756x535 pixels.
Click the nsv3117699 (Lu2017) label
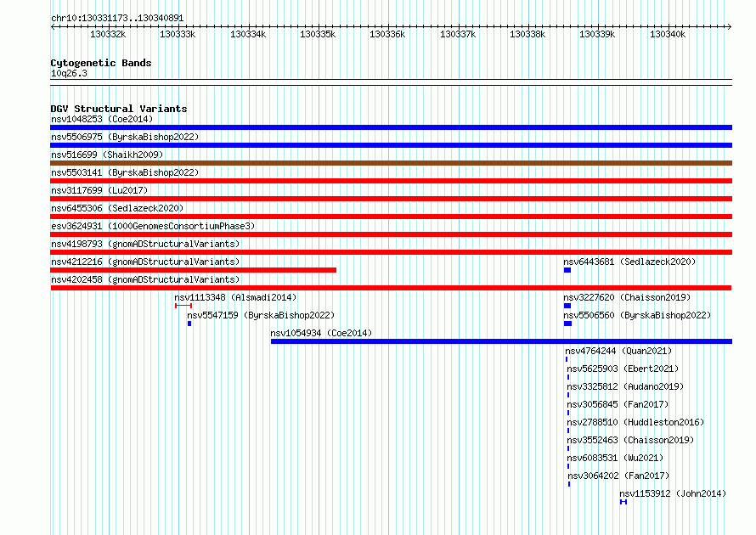pos(99,190)
